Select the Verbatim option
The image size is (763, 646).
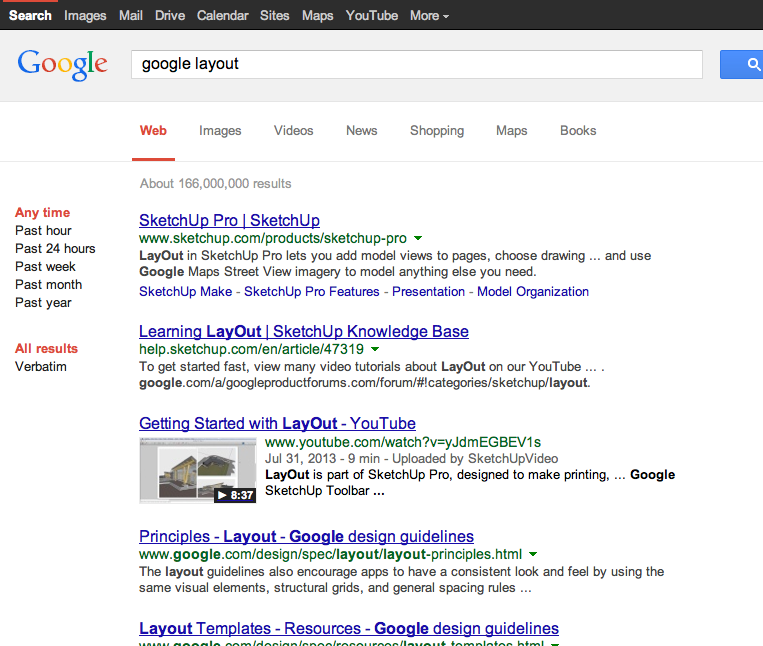tap(40, 367)
